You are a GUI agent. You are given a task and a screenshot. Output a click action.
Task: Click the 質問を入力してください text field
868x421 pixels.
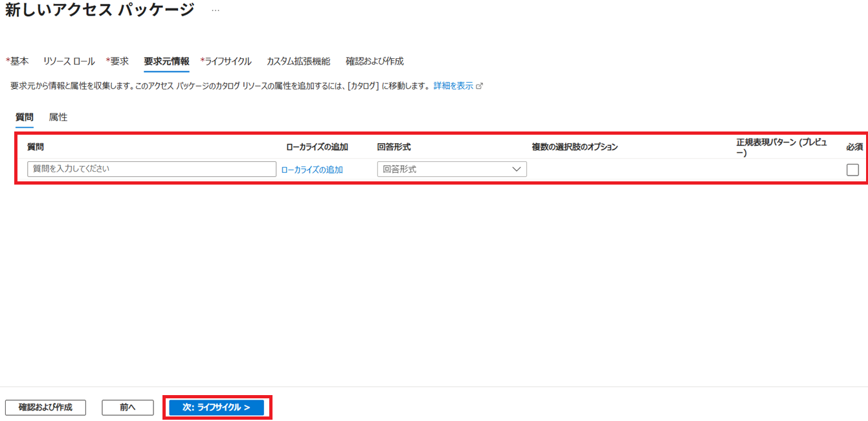(151, 169)
